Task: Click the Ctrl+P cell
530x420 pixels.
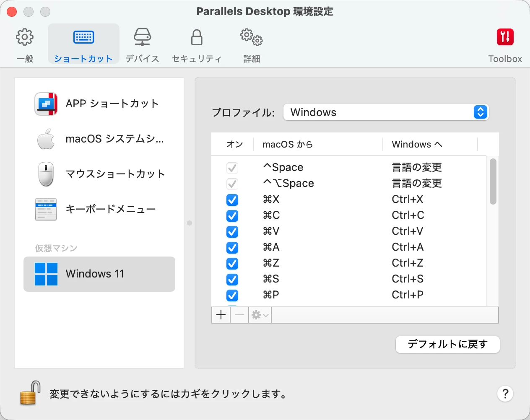Action: (408, 295)
